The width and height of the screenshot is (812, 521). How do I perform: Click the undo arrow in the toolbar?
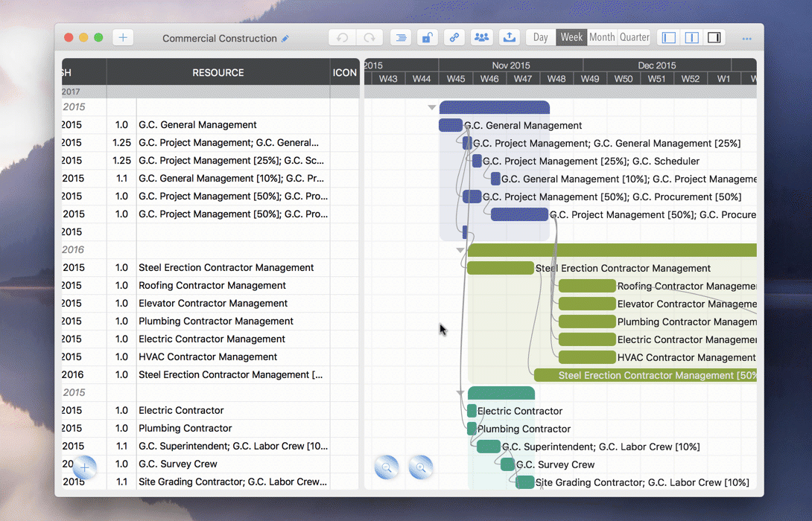click(x=342, y=38)
